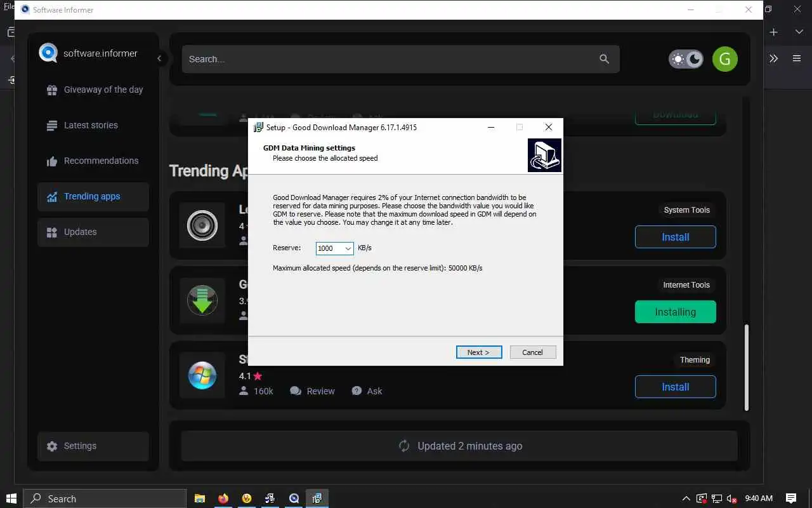Click the setup installer taskbar icon
Viewport: 812px width, 508px height.
(x=317, y=498)
